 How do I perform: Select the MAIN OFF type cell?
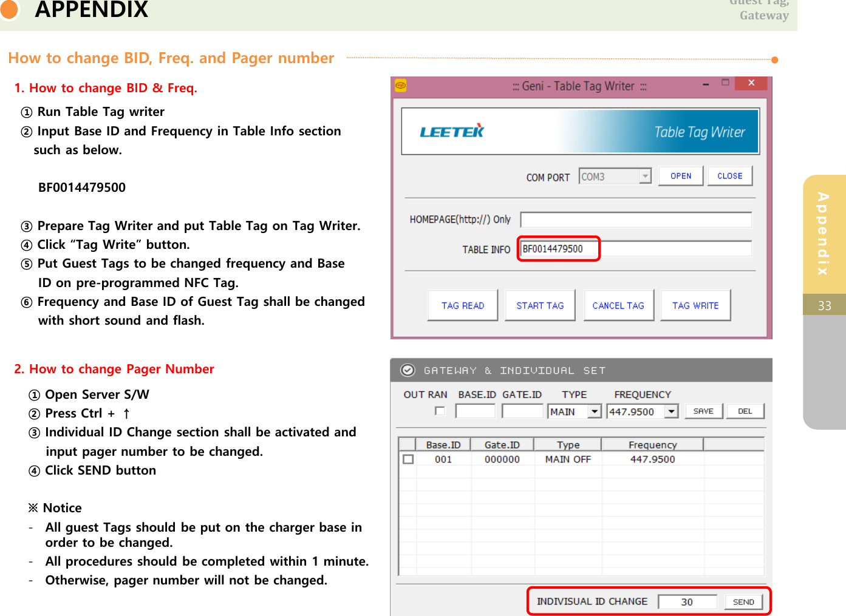click(x=568, y=459)
